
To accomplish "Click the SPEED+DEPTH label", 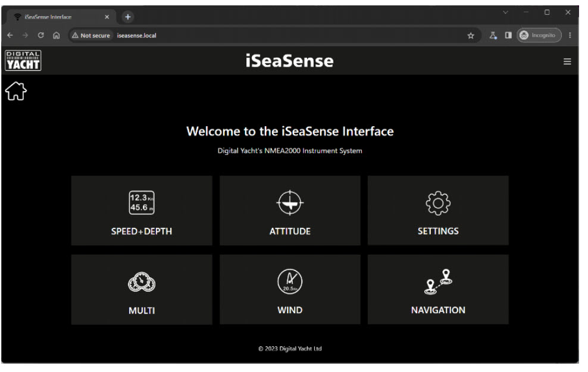I will pyautogui.click(x=142, y=232).
